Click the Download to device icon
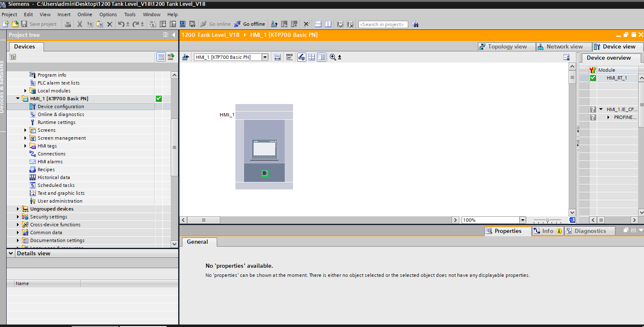Viewport: 644px width, 327px height. (163, 24)
